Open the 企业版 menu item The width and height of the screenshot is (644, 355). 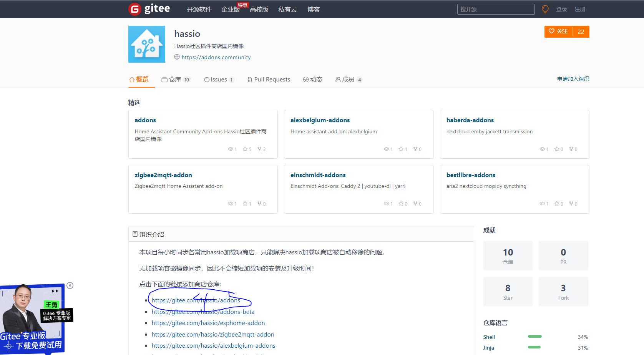[231, 10]
